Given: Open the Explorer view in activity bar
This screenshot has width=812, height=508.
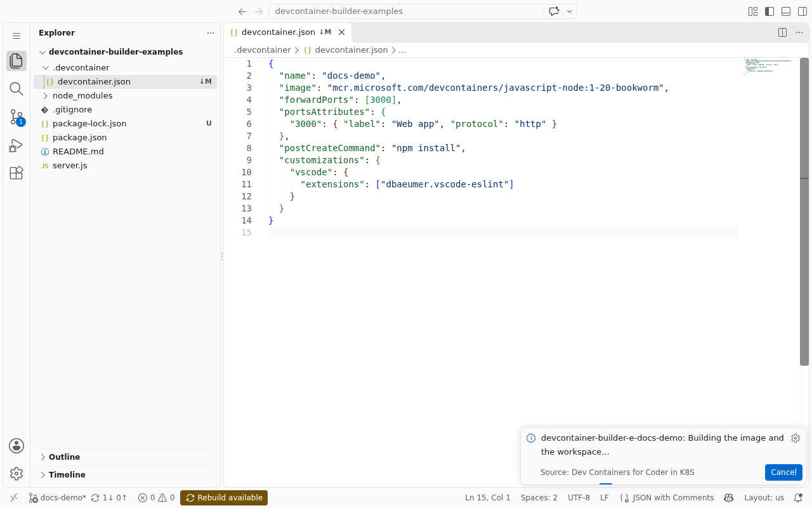Looking at the screenshot, I should point(16,61).
